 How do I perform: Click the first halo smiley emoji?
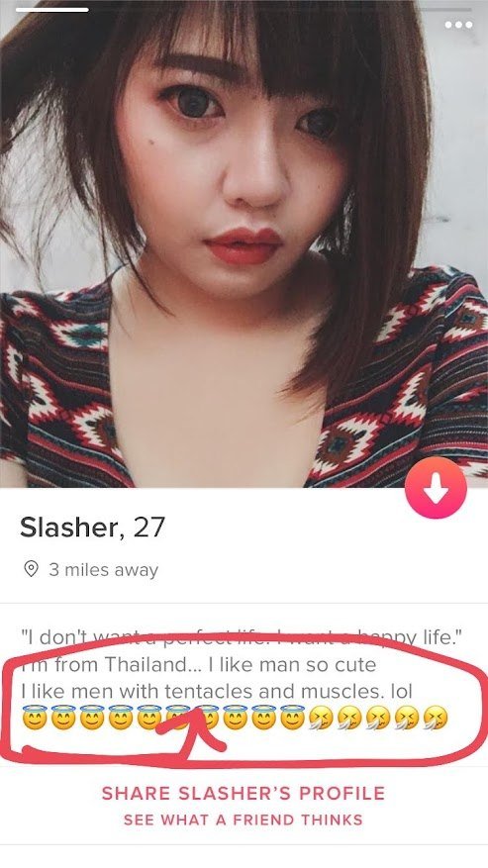point(35,718)
